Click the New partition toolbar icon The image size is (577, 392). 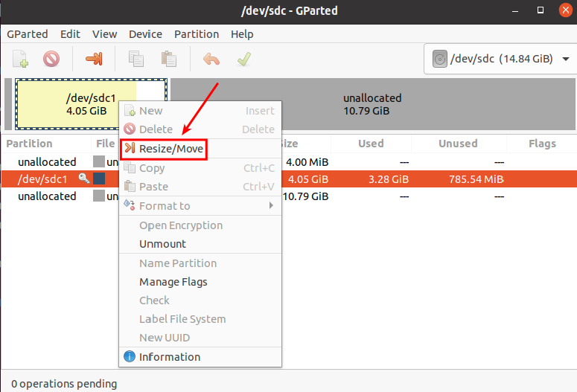coord(21,59)
